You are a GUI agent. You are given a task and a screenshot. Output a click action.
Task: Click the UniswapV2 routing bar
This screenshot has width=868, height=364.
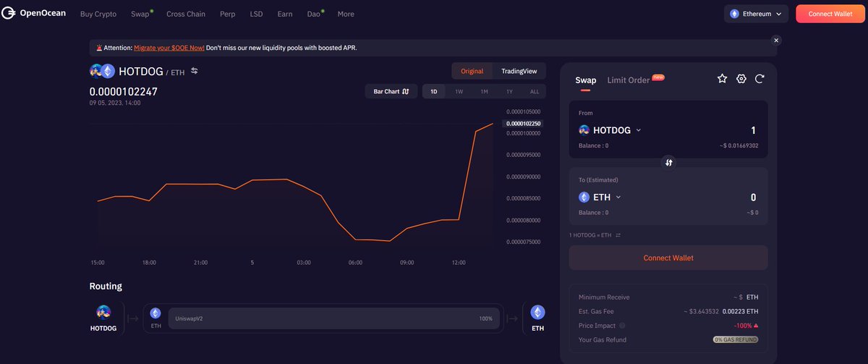[333, 318]
